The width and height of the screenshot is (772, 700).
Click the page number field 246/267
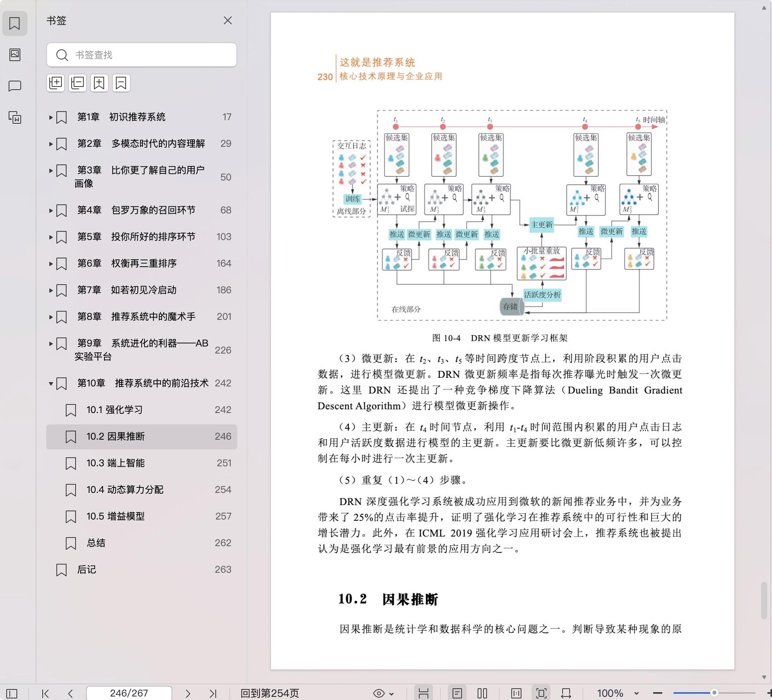click(x=129, y=693)
